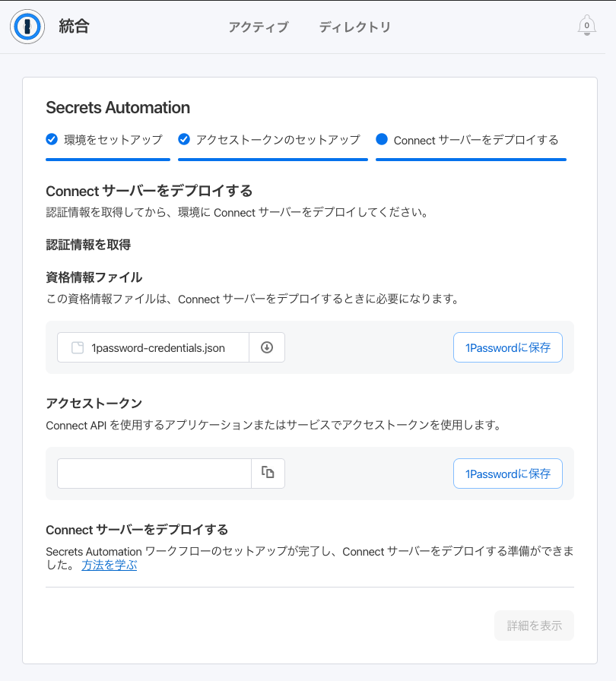Screen dimensions: 616x681
Task: Go to 環境をセットアップ step label
Action: (x=113, y=140)
